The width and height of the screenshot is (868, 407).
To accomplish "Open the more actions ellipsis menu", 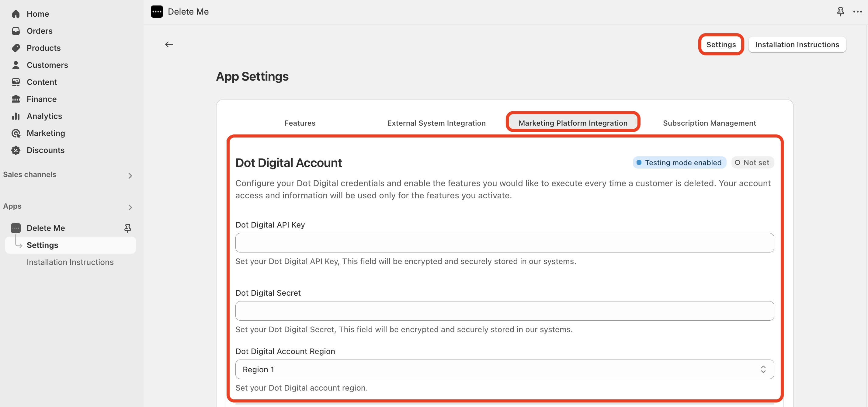I will (858, 12).
